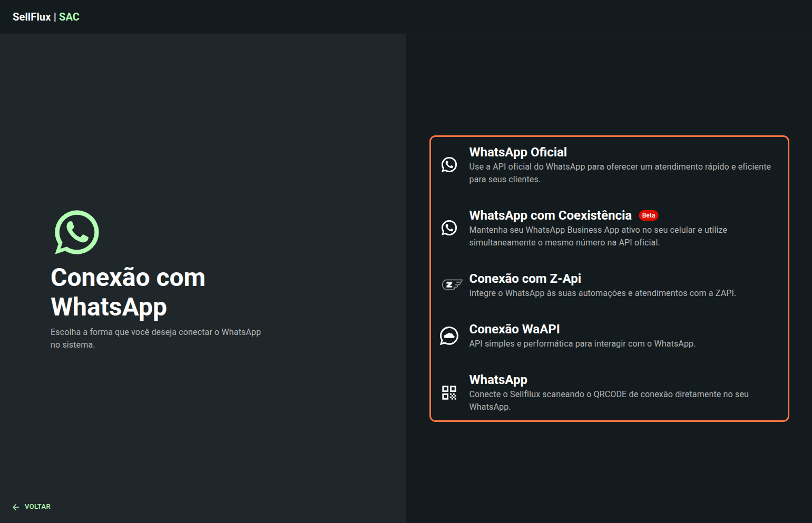Click the WaAPI cloud chat icon
Viewport: 812px width, 523px height.
(x=449, y=335)
